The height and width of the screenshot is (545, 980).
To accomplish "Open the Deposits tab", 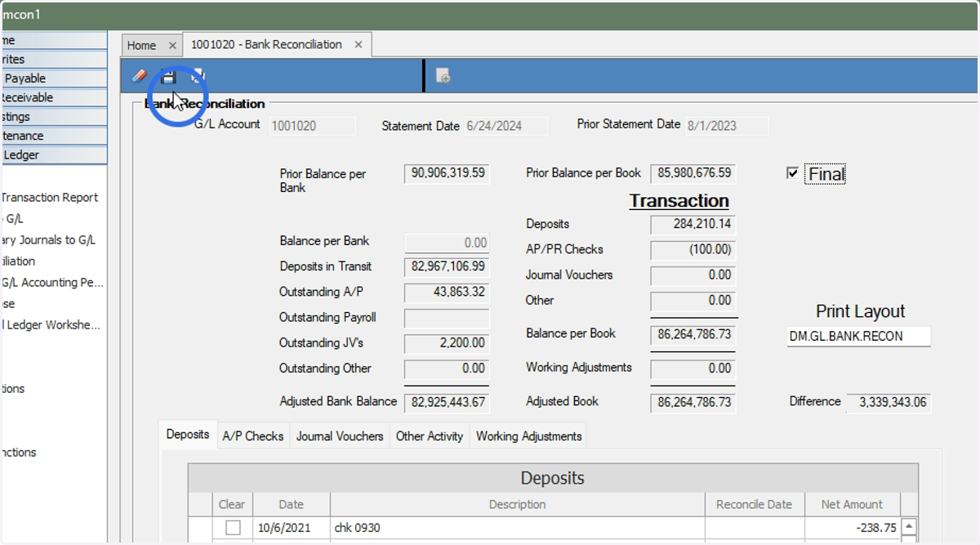I will [188, 435].
